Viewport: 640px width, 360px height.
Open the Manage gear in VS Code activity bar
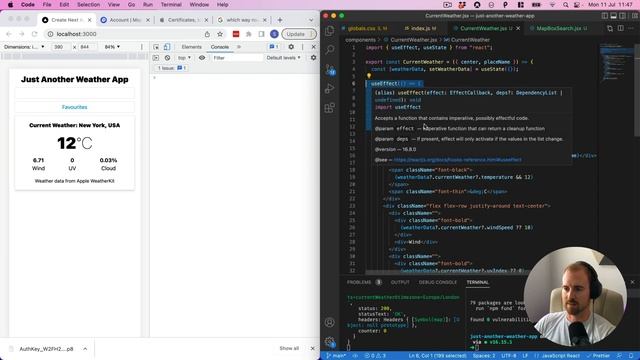tap(330, 342)
